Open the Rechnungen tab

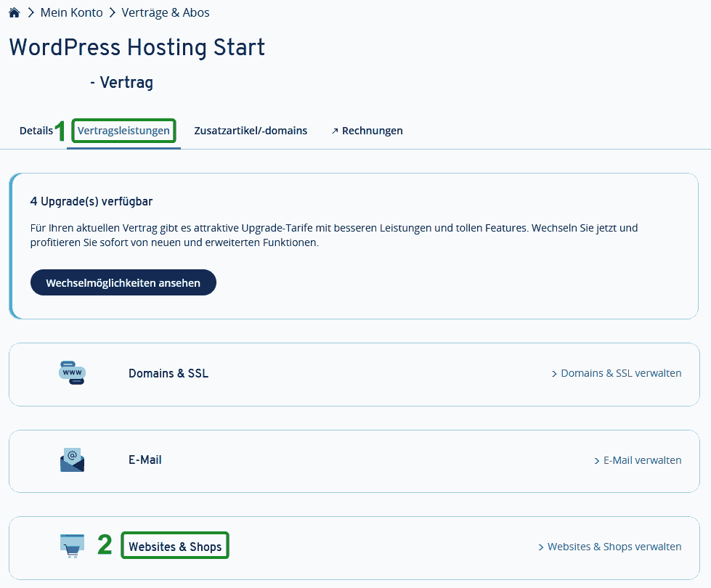pos(372,131)
